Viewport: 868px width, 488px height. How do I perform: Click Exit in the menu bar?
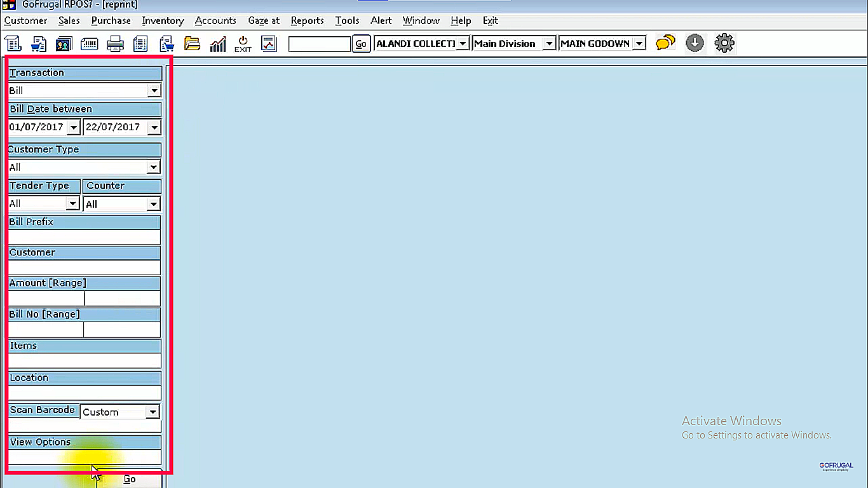coord(491,20)
